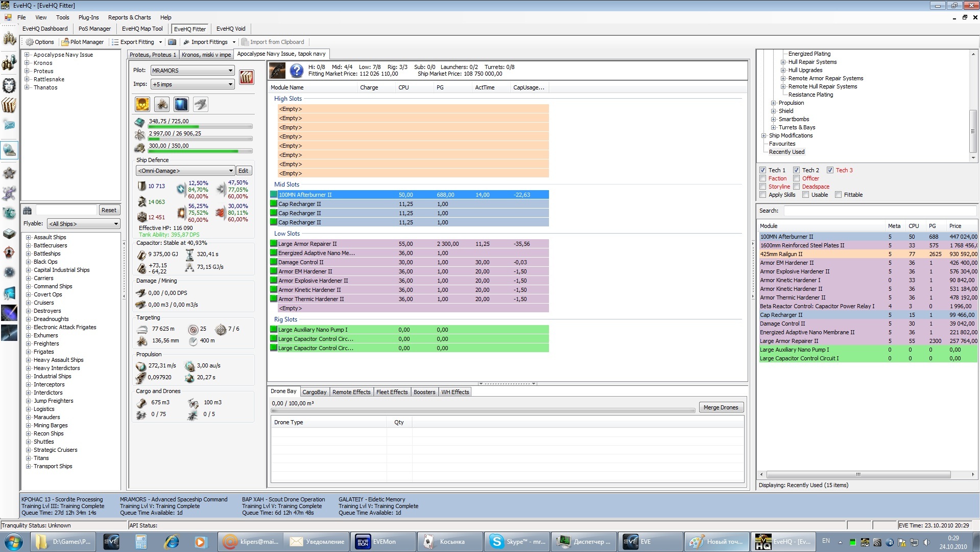The width and height of the screenshot is (980, 552).
Task: Click the blue question mark help icon
Action: pos(296,71)
